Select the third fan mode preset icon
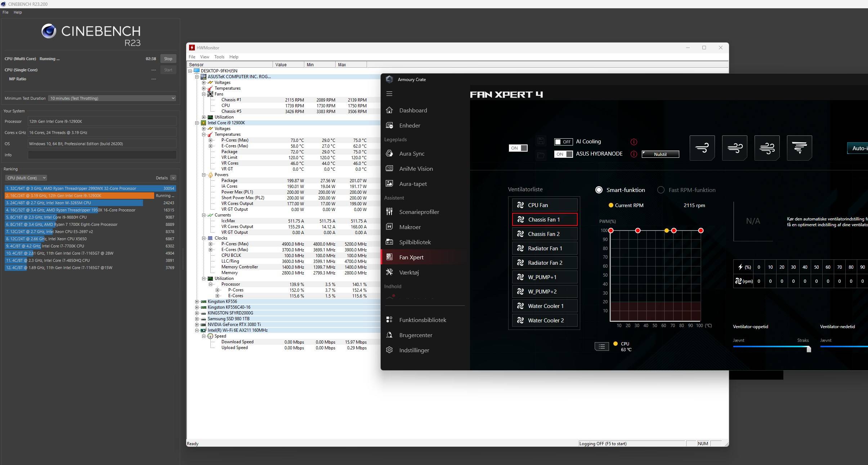868x465 pixels. [767, 148]
